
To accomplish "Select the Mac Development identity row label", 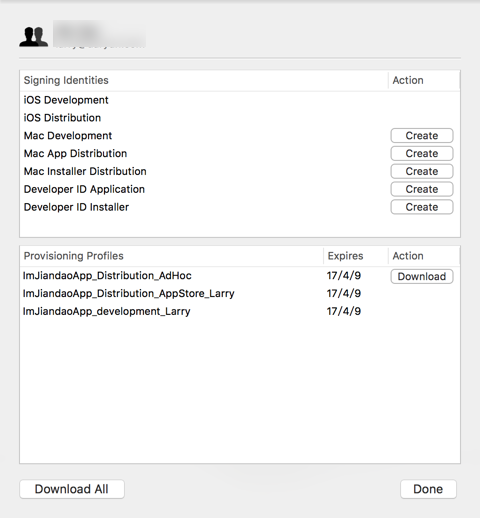I will pyautogui.click(x=68, y=136).
